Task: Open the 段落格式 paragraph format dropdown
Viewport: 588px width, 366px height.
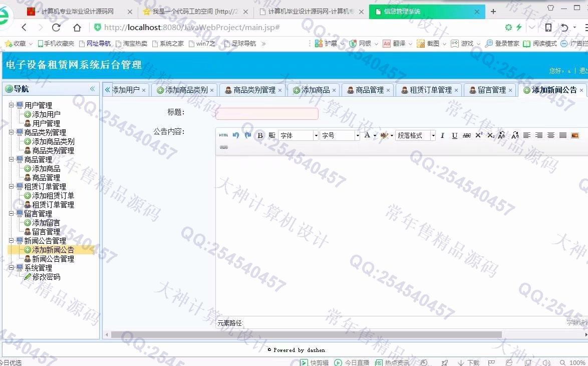Action: [415, 135]
